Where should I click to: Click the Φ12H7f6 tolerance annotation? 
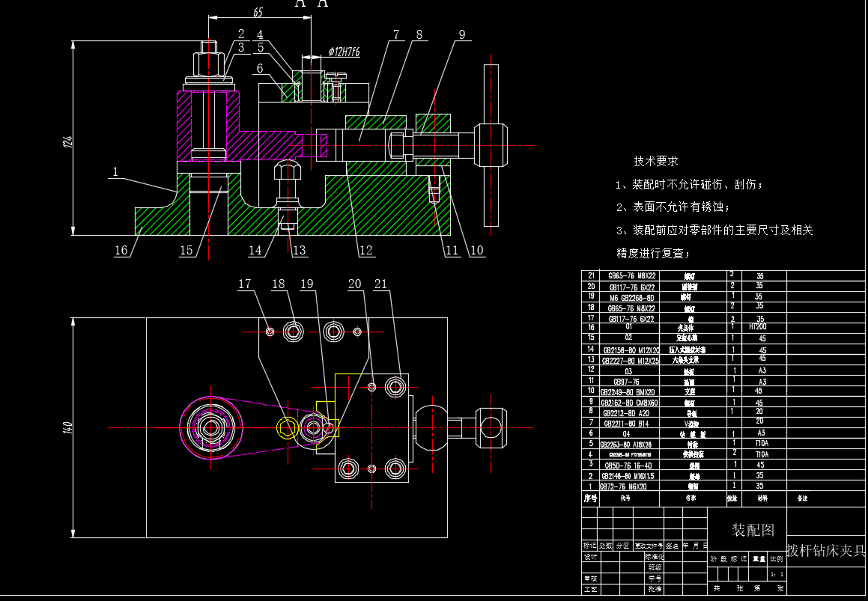click(344, 52)
